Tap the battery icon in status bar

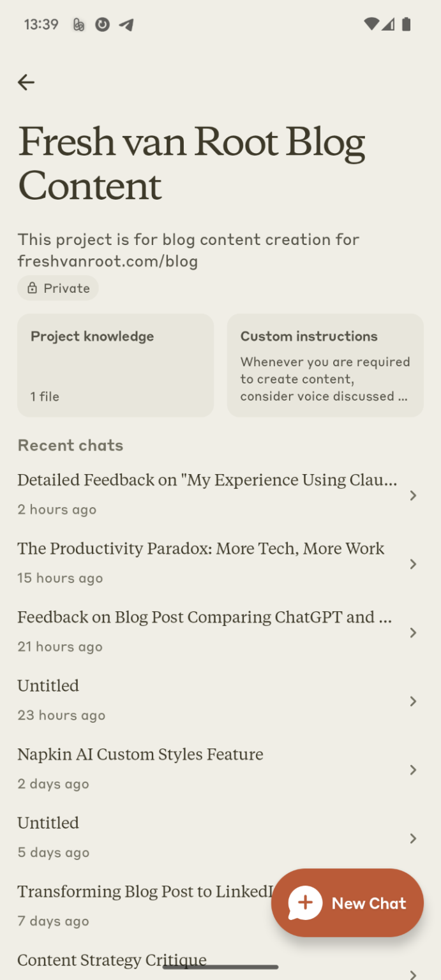407,25
